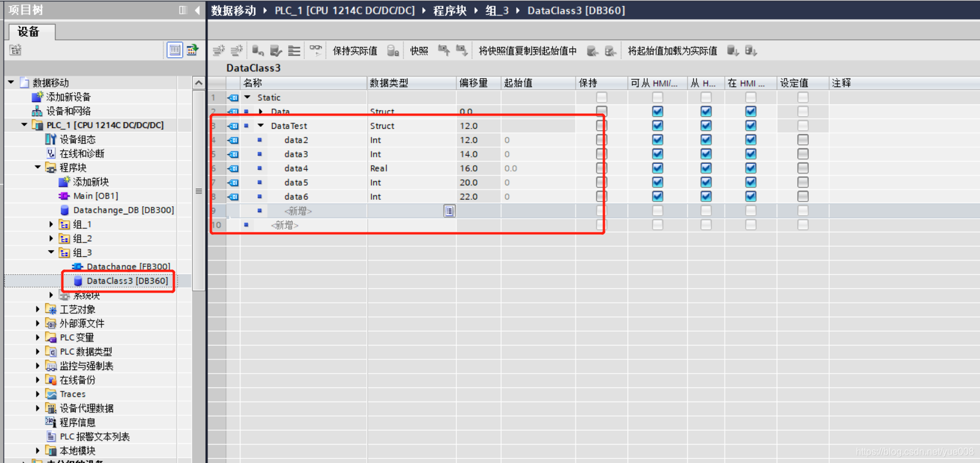Image resolution: width=980 pixels, height=463 pixels.
Task: Click the highlighted table view icon in project tree
Action: 174,50
